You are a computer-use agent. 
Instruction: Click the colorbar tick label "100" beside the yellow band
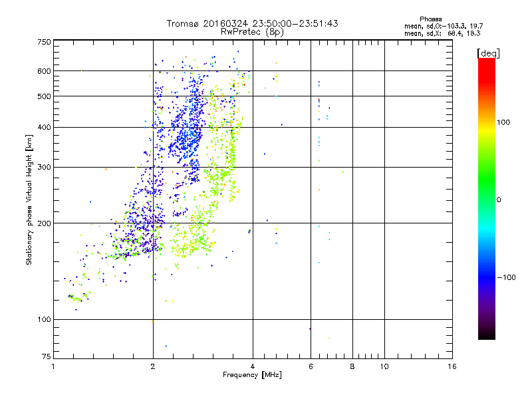click(x=503, y=122)
